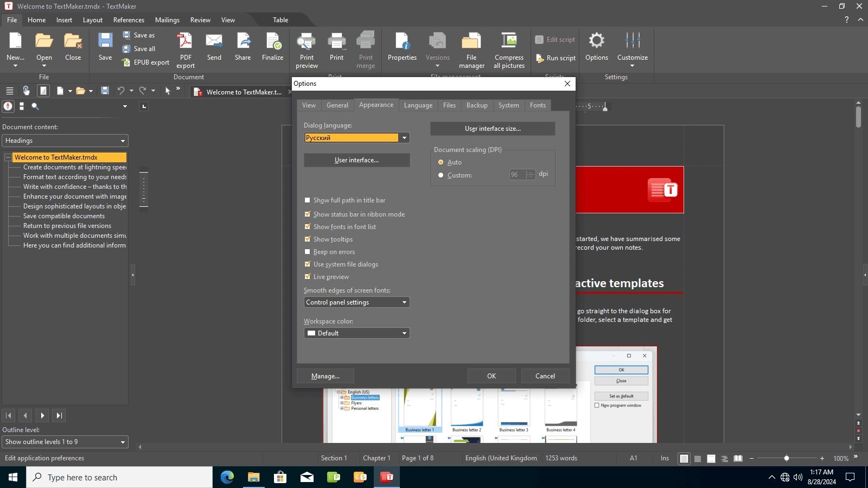Choose Save as in the ribbon

(139, 35)
